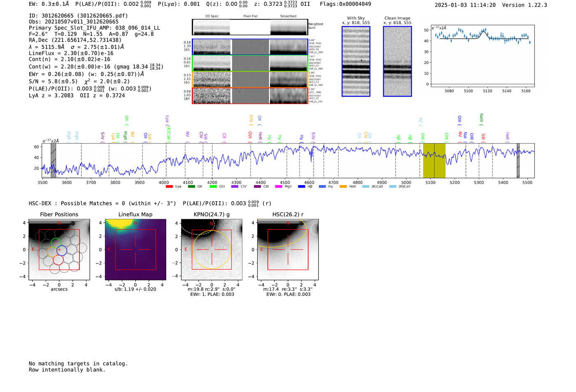Click the LyA z = 3.2083 line
Screen dimensions: 576x392
pyautogui.click(x=77, y=95)
